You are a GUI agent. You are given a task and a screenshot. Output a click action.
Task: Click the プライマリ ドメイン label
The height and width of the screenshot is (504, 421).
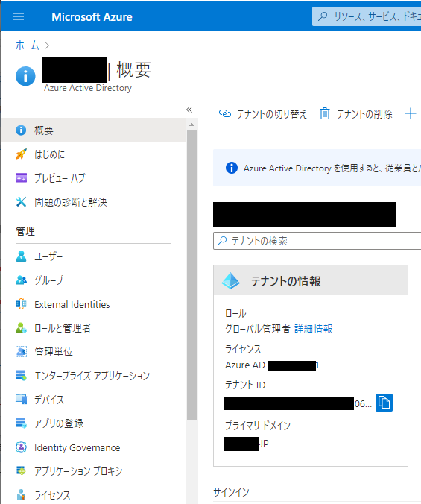point(258,426)
